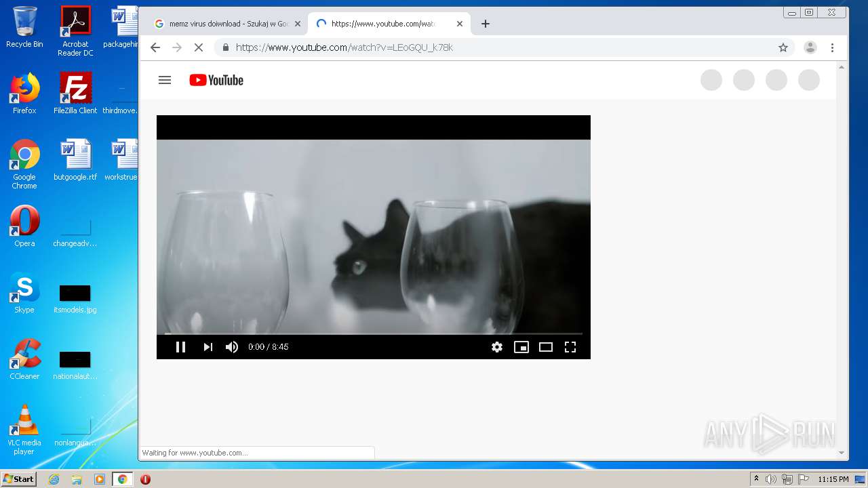Click the Opera taskbar icon
This screenshot has width=868, height=488.
[145, 479]
